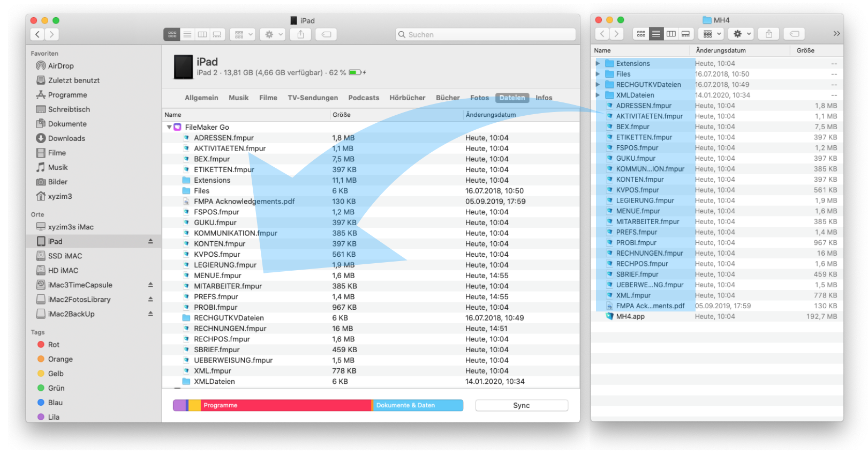Open the Allgemein tab
The image size is (868, 461).
tap(201, 98)
